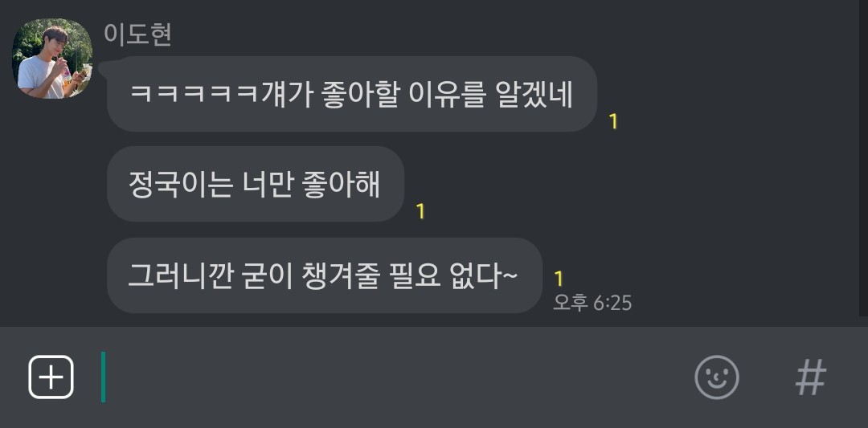Tap the hashtag search icon
This screenshot has height=428, width=868.
pos(811,377)
